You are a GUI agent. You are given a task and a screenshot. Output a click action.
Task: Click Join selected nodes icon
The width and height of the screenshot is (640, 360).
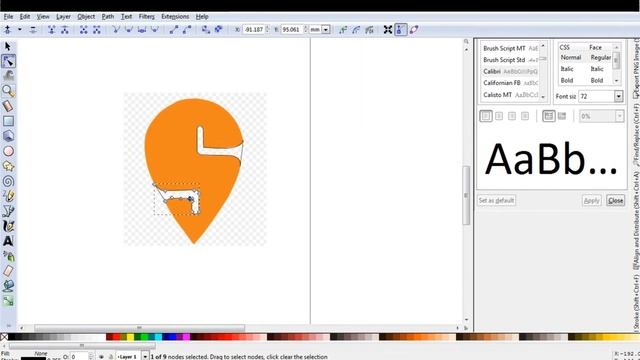(51, 29)
